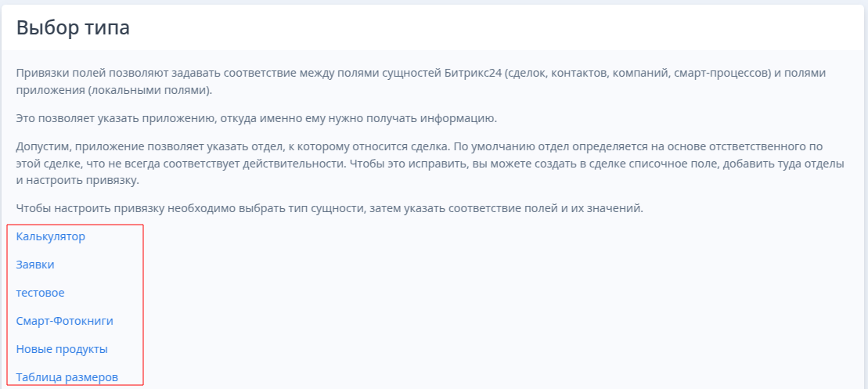Select the Новые продукты link

(62, 349)
